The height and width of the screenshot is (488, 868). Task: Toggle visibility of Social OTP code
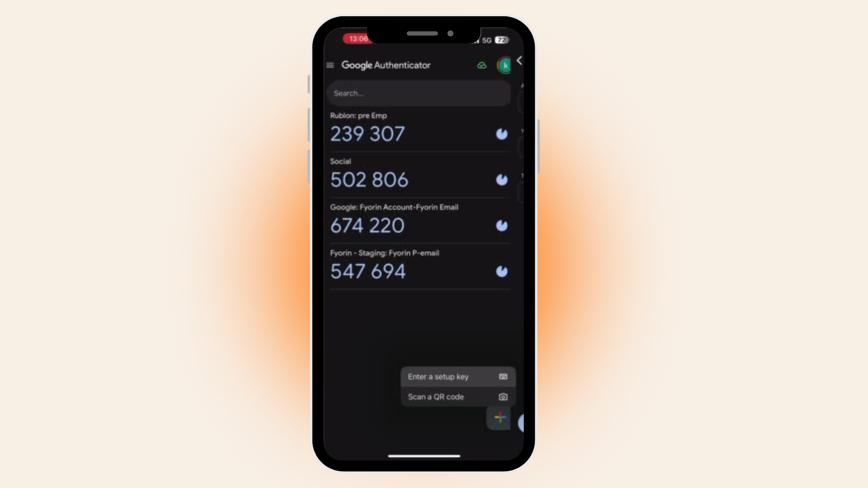tap(501, 179)
